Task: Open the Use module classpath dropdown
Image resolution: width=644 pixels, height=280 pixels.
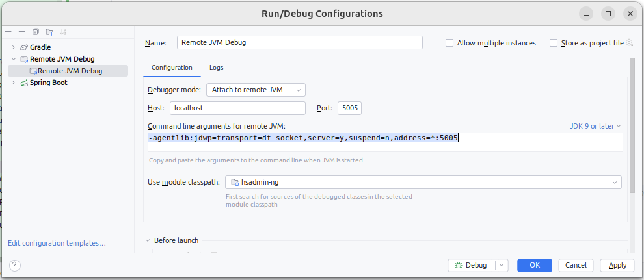Action: tap(423, 182)
